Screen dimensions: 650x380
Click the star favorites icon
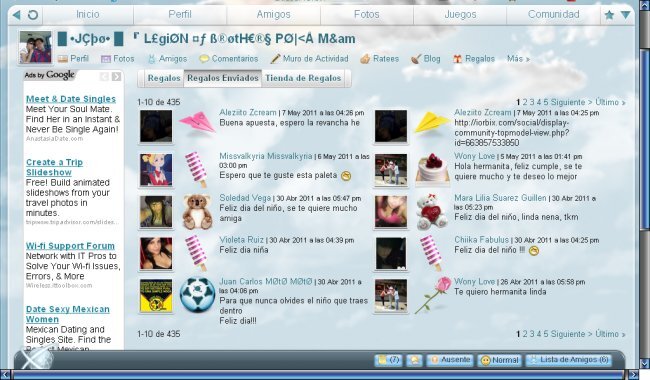609,15
